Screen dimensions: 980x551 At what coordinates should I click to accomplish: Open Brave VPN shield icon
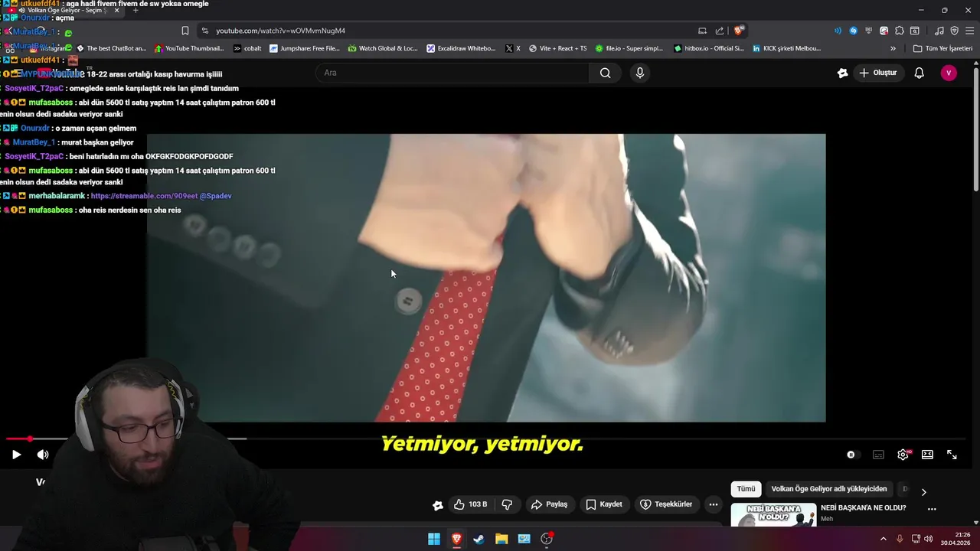(954, 31)
